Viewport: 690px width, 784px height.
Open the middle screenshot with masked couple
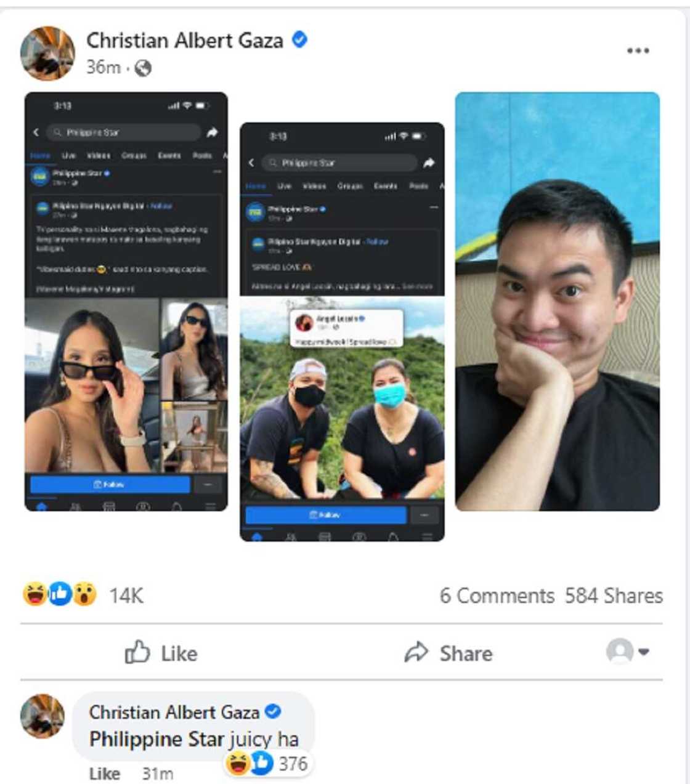(342, 332)
